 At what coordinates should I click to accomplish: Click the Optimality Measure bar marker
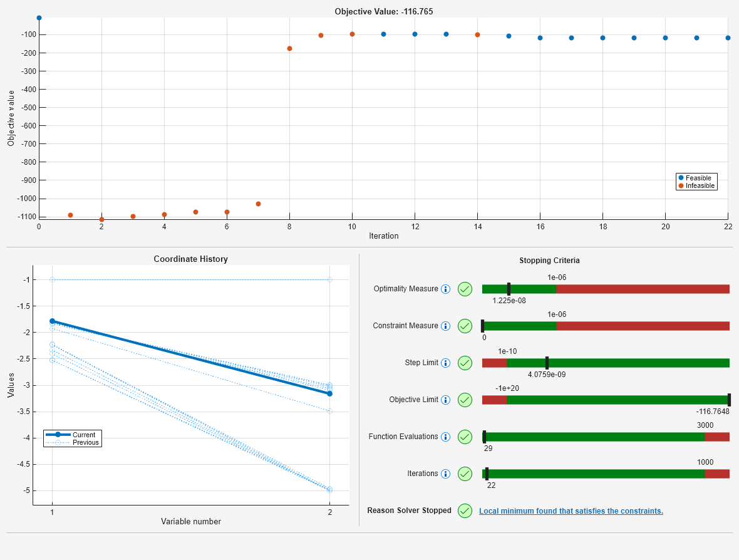[x=509, y=289]
